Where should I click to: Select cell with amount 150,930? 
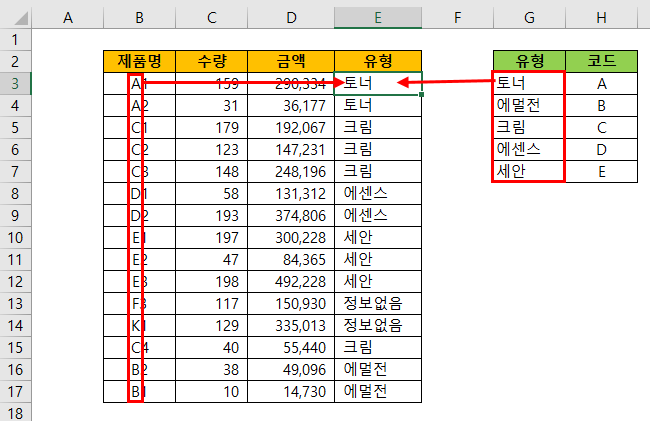[291, 304]
